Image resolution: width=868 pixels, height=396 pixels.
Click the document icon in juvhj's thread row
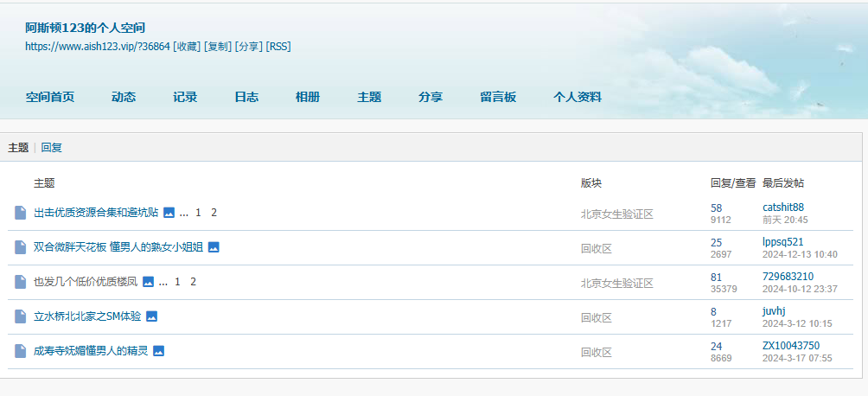point(21,316)
